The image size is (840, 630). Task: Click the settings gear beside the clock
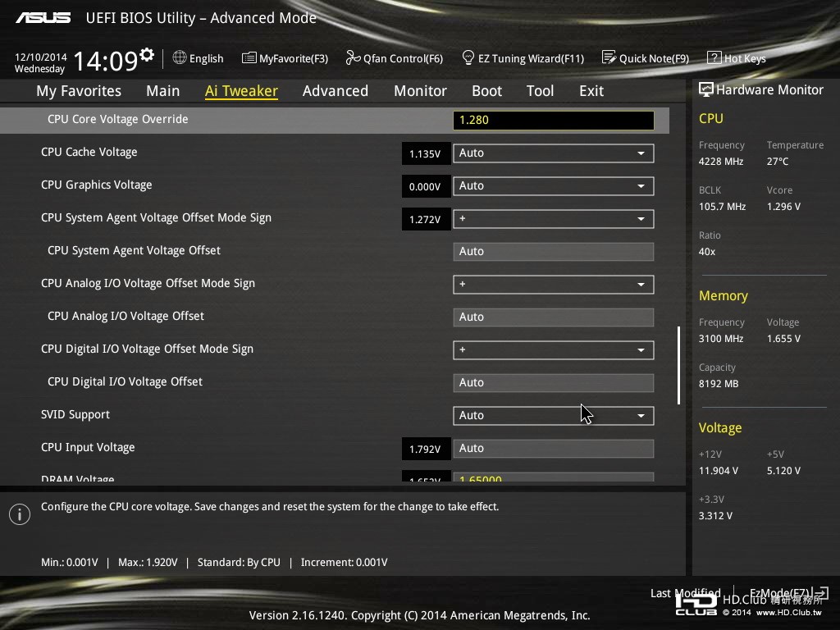[x=147, y=54]
